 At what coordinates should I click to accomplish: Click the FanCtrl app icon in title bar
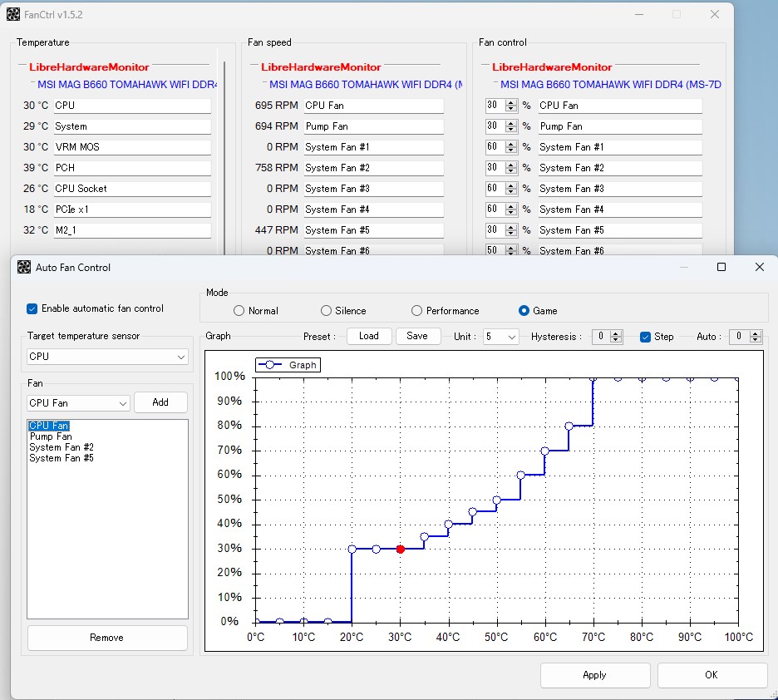pyautogui.click(x=13, y=14)
